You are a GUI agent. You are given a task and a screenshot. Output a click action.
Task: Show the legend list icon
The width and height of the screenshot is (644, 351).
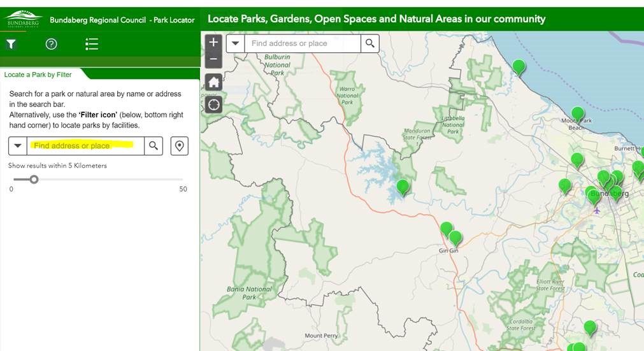92,44
